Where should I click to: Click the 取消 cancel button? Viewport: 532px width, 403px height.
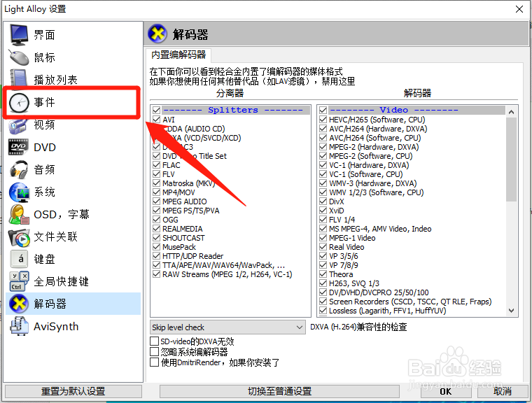[502, 391]
